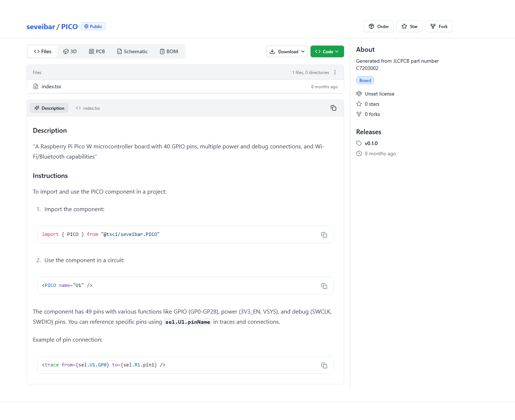Screen dimensions: 515x420
Task: Click the version tag icon under Releases
Action: coord(359,143)
